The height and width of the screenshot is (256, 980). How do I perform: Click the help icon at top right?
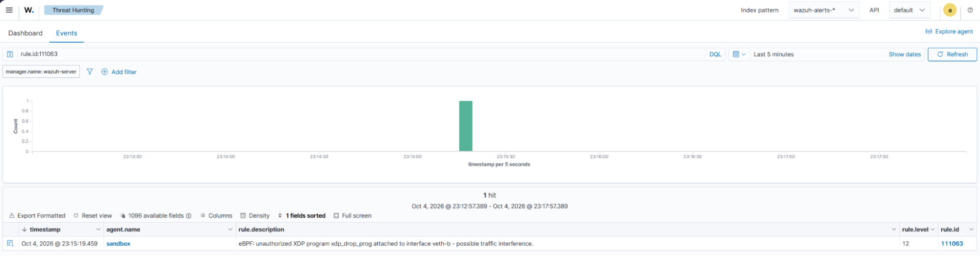point(970,10)
